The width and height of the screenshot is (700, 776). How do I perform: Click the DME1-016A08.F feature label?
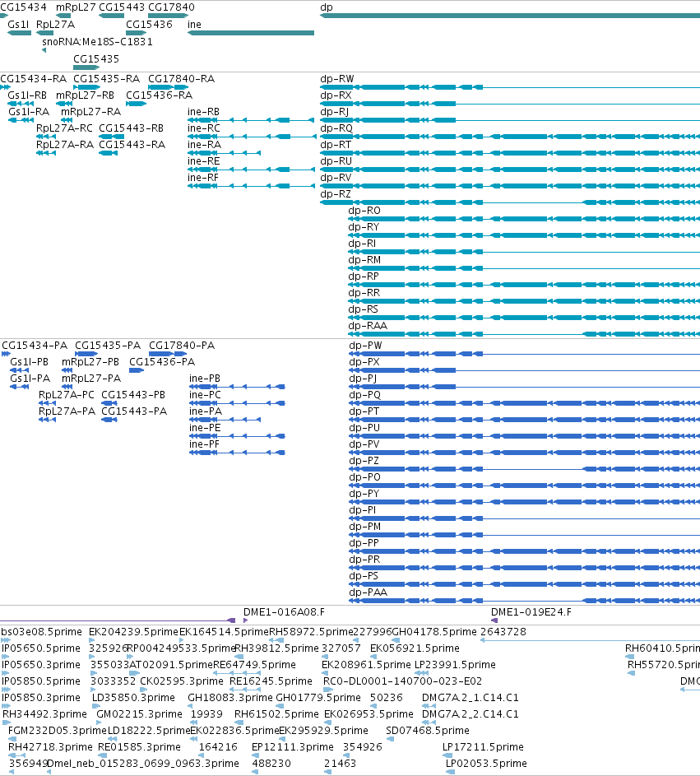tap(284, 612)
